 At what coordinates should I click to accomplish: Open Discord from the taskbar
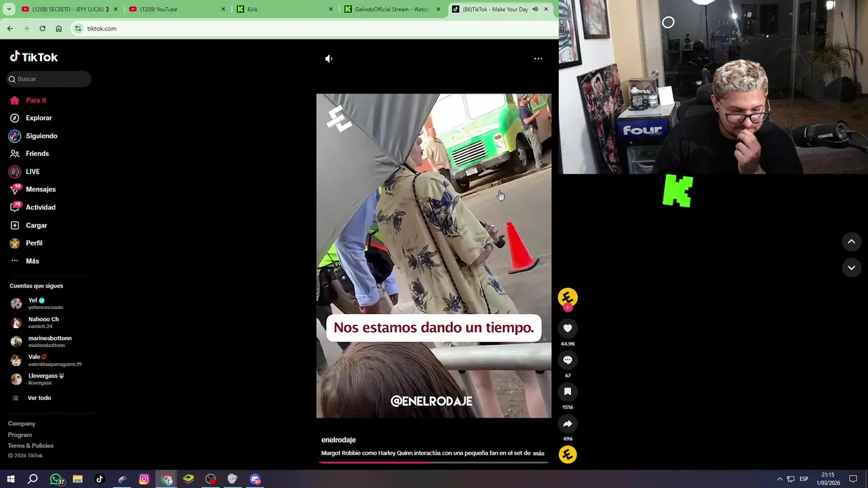255,479
